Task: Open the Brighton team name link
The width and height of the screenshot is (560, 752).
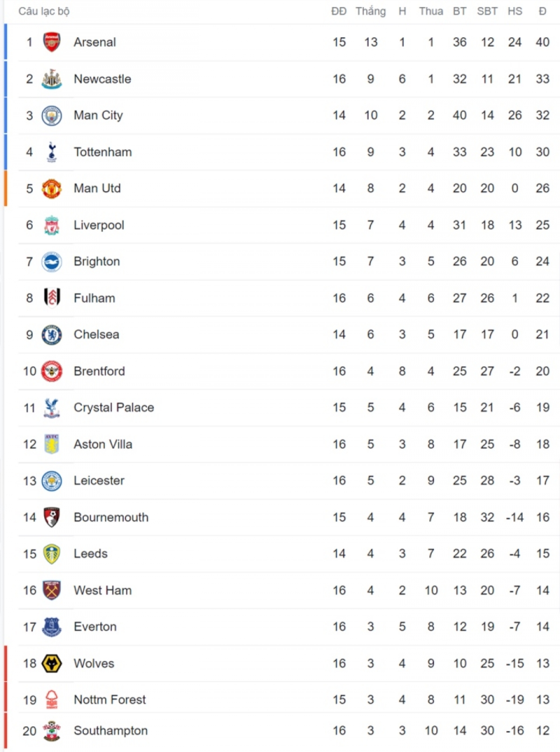Action: 97,261
